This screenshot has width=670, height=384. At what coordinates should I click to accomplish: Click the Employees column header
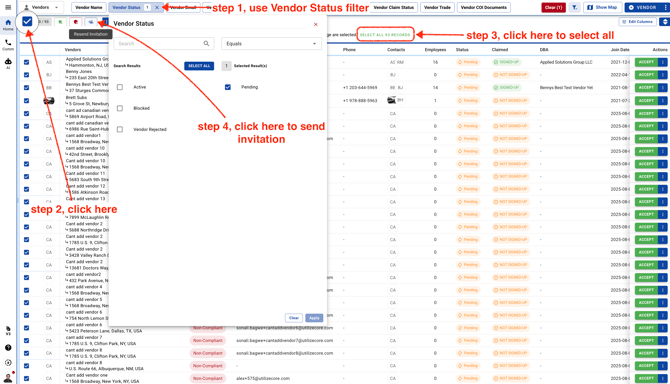coord(435,50)
